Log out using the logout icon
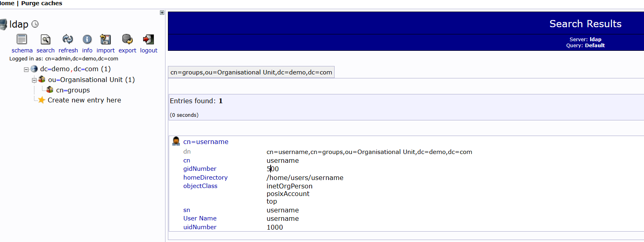Viewport: 644px width, 242px height. (x=148, y=39)
